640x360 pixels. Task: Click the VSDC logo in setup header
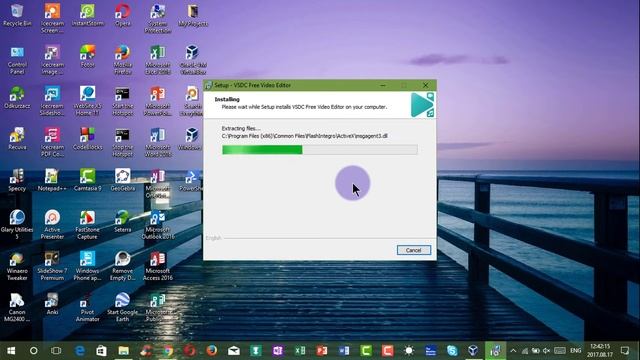(422, 104)
